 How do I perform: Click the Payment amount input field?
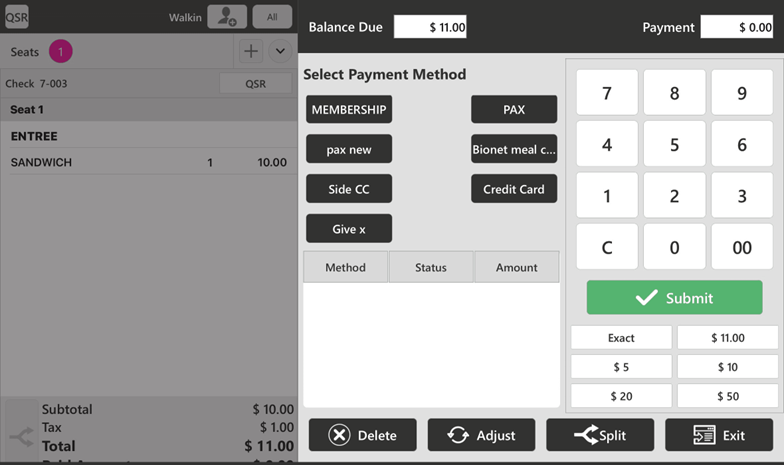[x=736, y=27]
